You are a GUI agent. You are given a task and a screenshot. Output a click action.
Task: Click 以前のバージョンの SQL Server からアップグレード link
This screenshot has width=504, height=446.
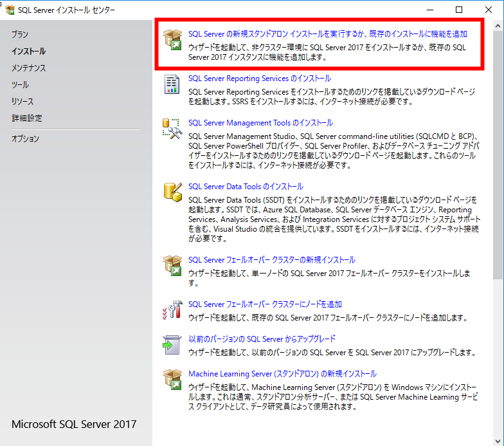click(x=262, y=339)
